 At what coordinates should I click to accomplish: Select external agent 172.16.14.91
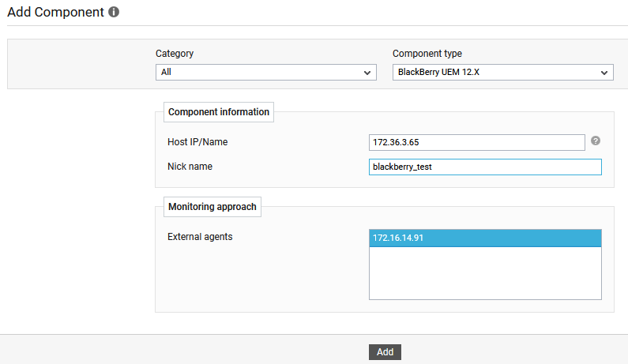[485, 238]
